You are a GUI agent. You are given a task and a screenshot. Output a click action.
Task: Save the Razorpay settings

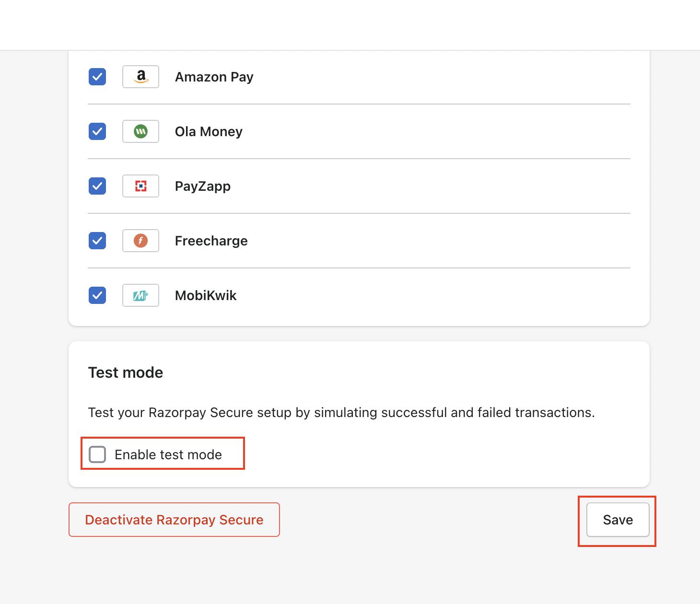point(618,520)
